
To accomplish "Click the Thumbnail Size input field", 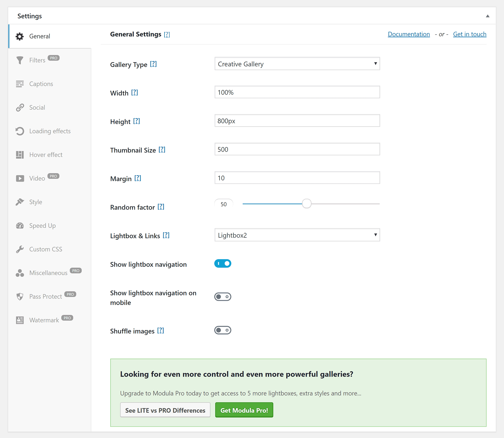I will point(297,149).
